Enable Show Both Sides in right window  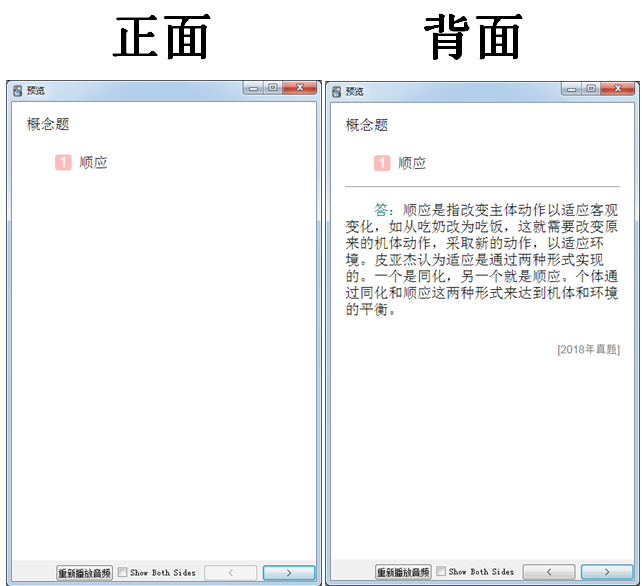(x=441, y=571)
